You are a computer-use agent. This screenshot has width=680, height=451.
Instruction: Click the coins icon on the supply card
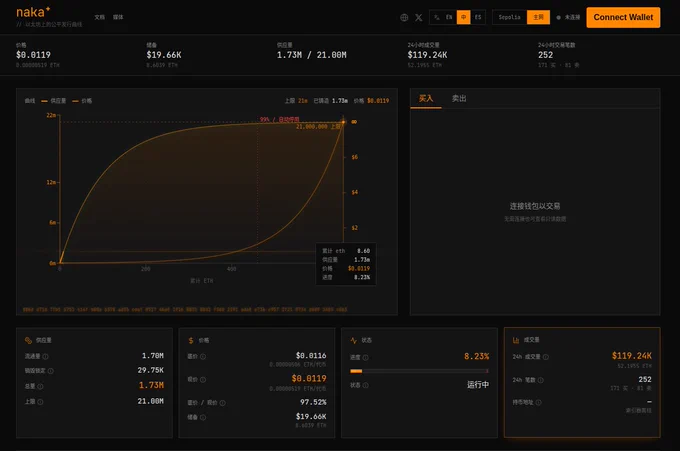[28, 340]
